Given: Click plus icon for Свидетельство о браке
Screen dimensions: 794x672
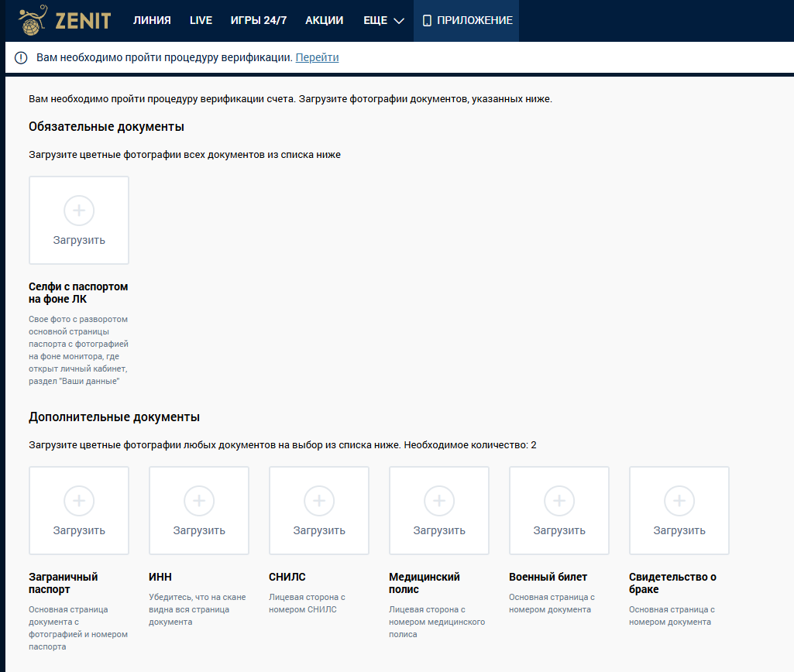Looking at the screenshot, I should [679, 501].
